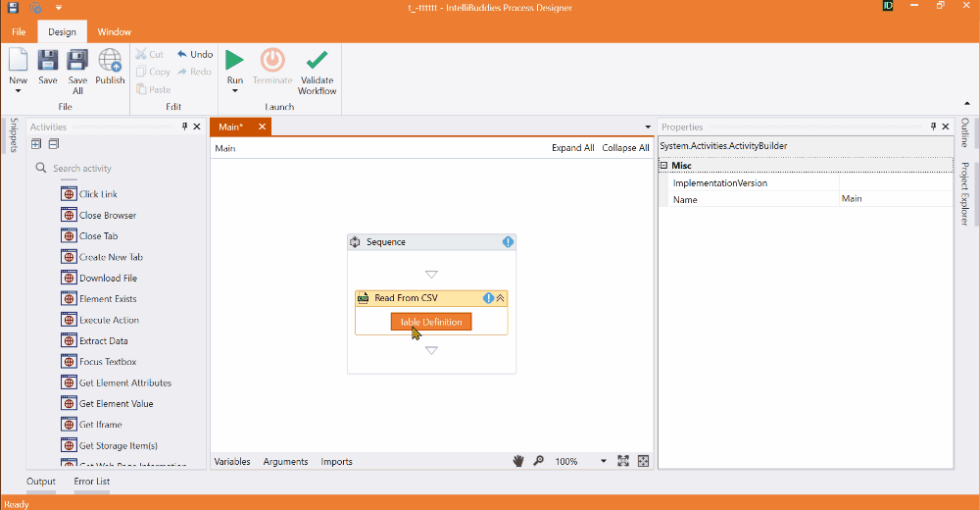980x510 pixels.
Task: Click the Name property value field
Action: (x=896, y=199)
